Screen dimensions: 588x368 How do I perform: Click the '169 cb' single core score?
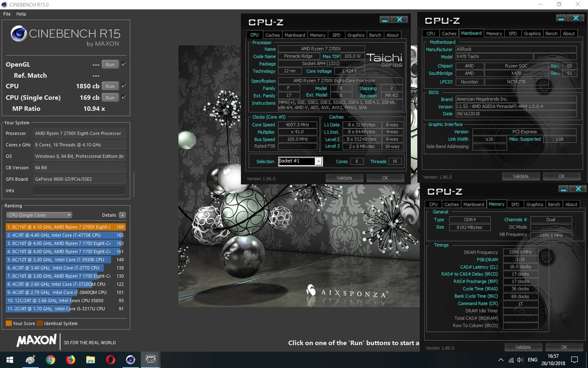pos(90,97)
